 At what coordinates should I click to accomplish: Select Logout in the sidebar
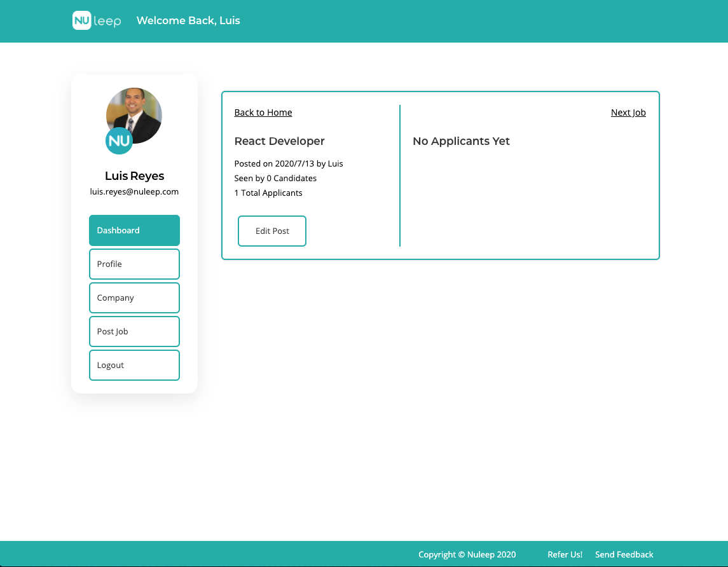click(134, 365)
